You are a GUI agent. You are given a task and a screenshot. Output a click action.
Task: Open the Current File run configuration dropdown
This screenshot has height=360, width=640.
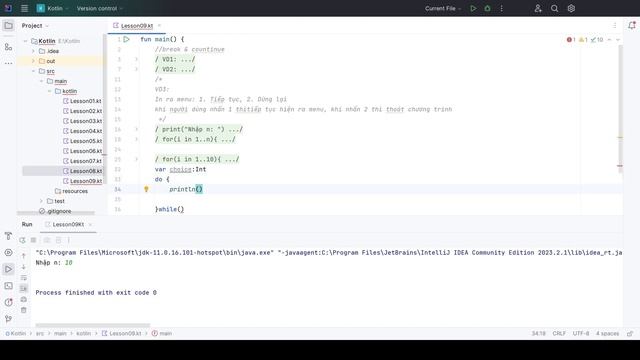coord(443,8)
